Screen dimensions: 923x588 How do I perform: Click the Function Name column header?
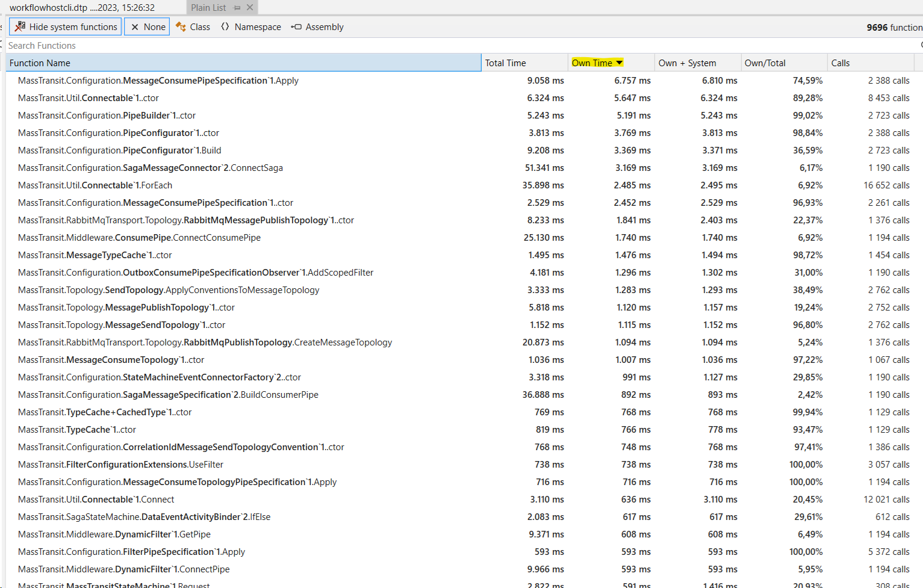(x=40, y=62)
